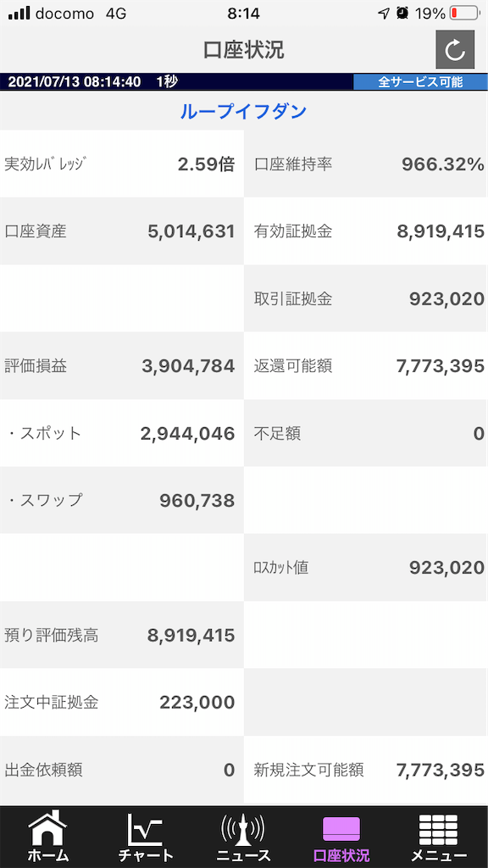This screenshot has width=488, height=868.
Task: Tap the 口座状況 page title
Action: coord(243,50)
